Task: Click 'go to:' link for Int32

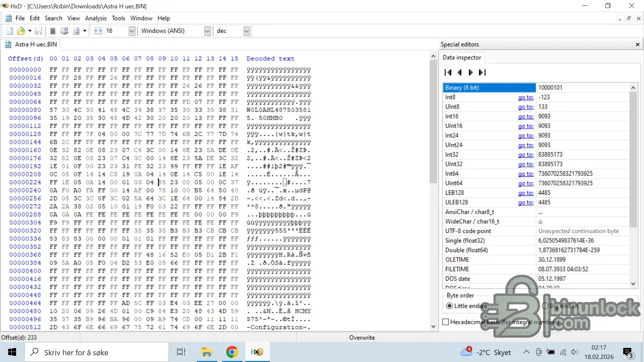Action: [x=526, y=155]
